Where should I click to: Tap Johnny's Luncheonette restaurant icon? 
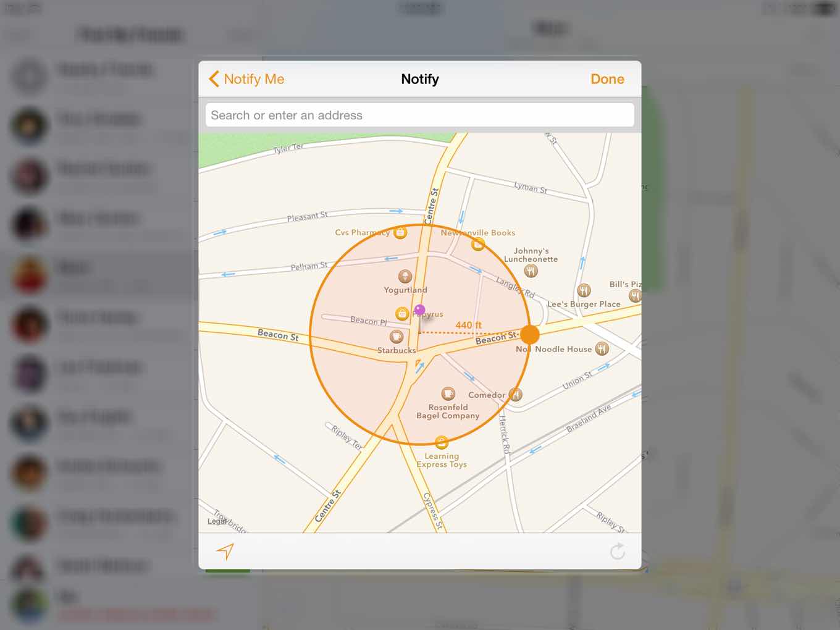[x=531, y=271]
